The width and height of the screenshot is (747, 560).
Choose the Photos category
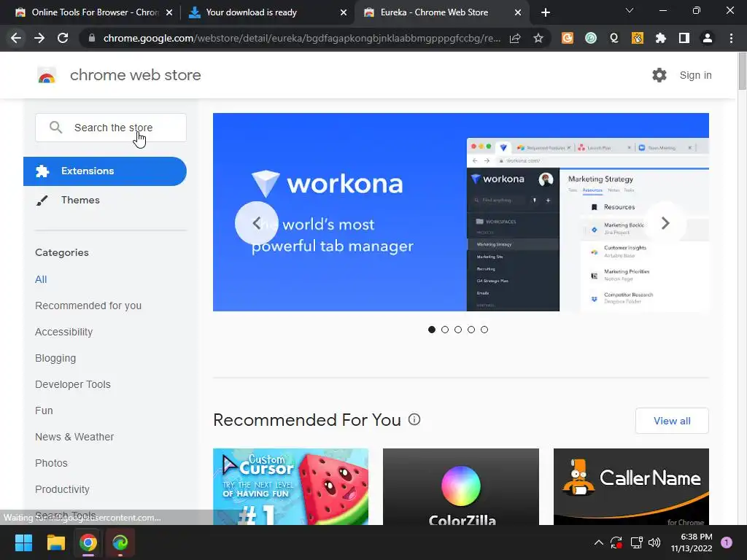(x=52, y=463)
